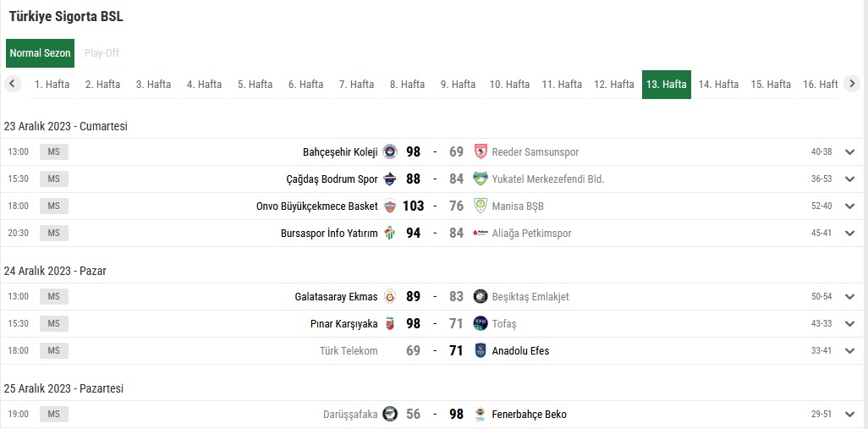
Task: Click the Manisa BŞB team logo
Action: pos(481,206)
